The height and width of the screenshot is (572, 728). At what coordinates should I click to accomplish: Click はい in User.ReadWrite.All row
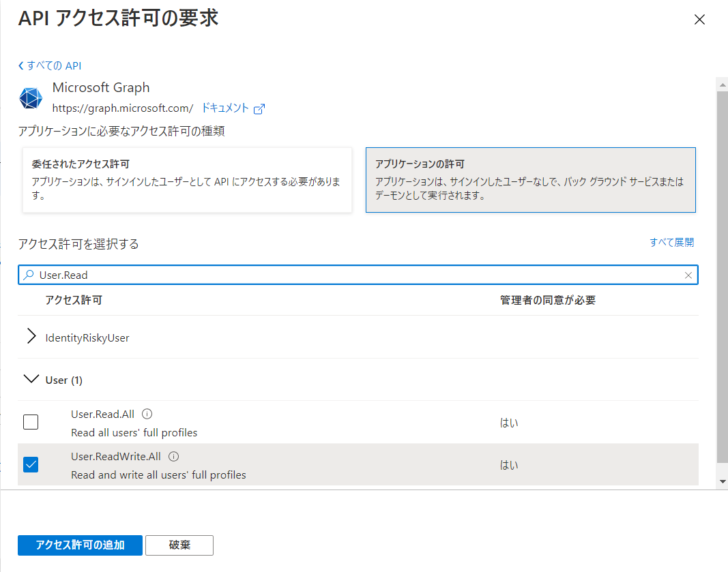pos(509,465)
